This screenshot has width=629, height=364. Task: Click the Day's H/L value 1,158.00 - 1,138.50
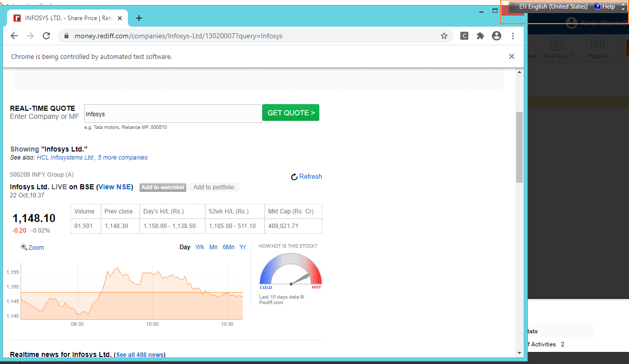pos(170,226)
